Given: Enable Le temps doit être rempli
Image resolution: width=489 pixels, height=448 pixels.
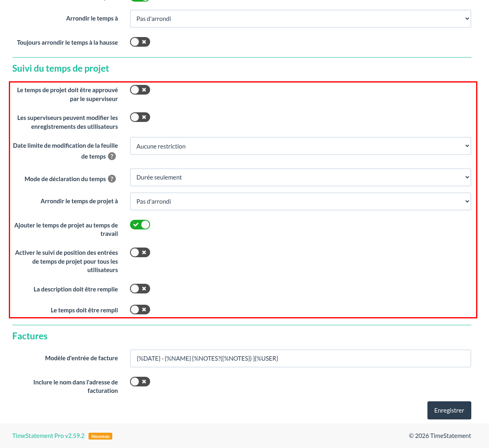Looking at the screenshot, I should [x=140, y=310].
